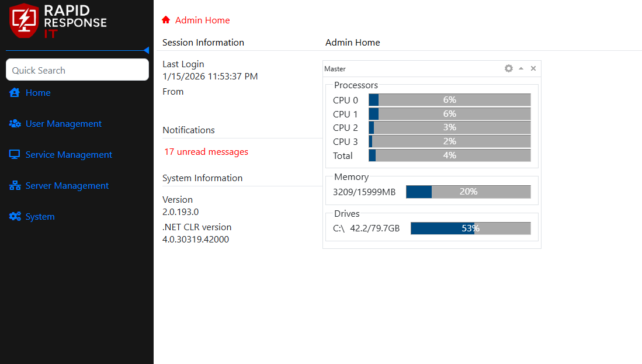Click the gears icon beside System
Image resolution: width=642 pixels, height=364 pixels.
(15, 217)
